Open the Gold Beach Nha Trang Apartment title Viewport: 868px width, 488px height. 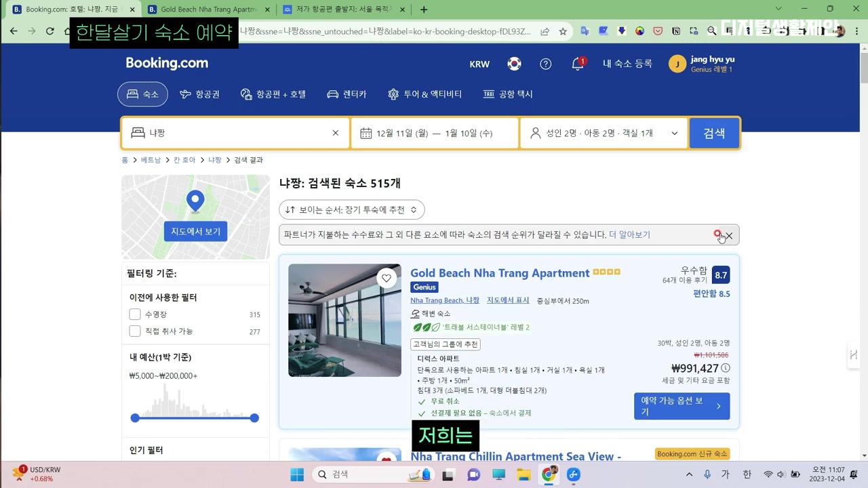point(500,273)
